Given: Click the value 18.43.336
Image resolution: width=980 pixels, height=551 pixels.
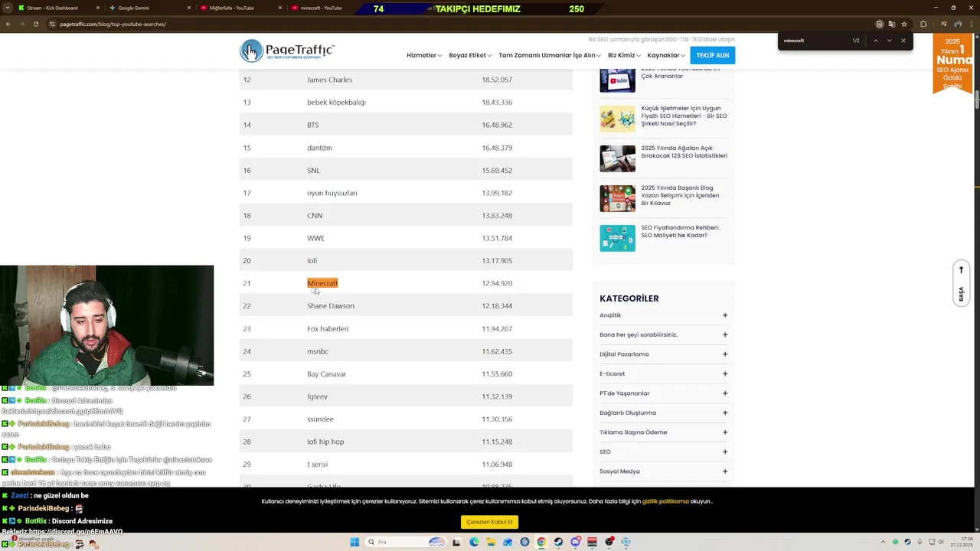Looking at the screenshot, I should 497,103.
